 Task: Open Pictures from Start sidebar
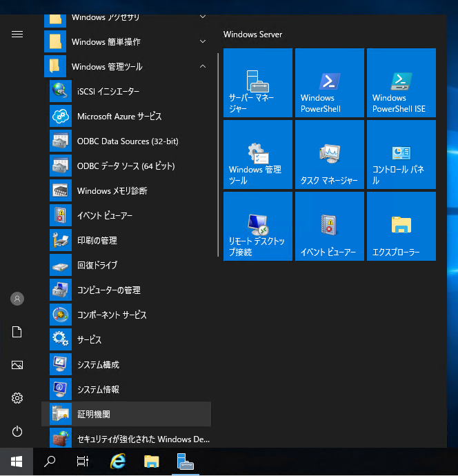coord(17,365)
